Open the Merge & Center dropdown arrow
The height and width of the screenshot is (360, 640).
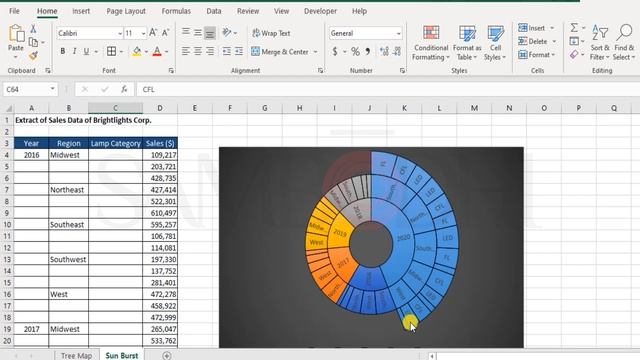pos(316,52)
